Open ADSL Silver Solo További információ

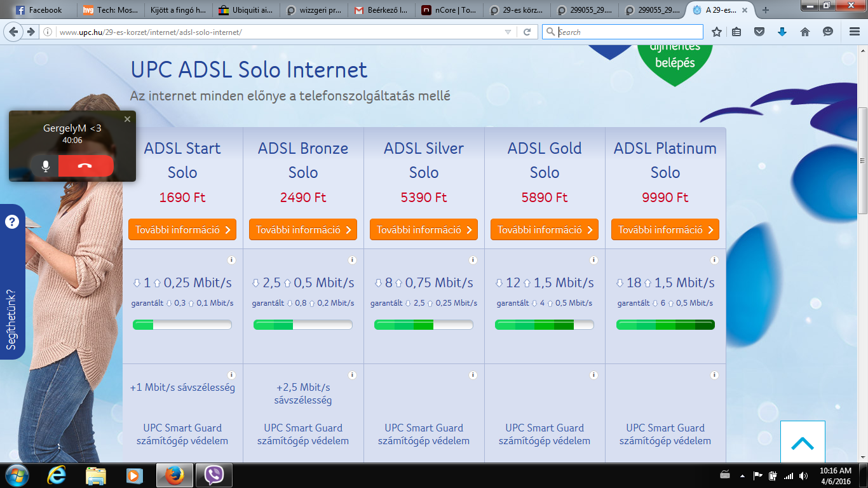coord(424,229)
